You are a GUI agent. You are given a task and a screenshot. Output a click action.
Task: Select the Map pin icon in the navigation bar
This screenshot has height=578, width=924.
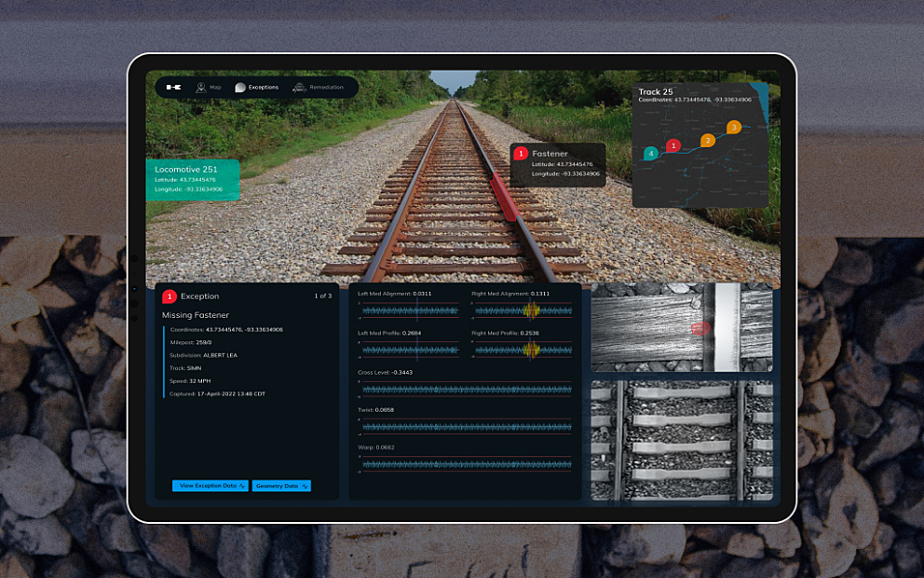pos(200,87)
